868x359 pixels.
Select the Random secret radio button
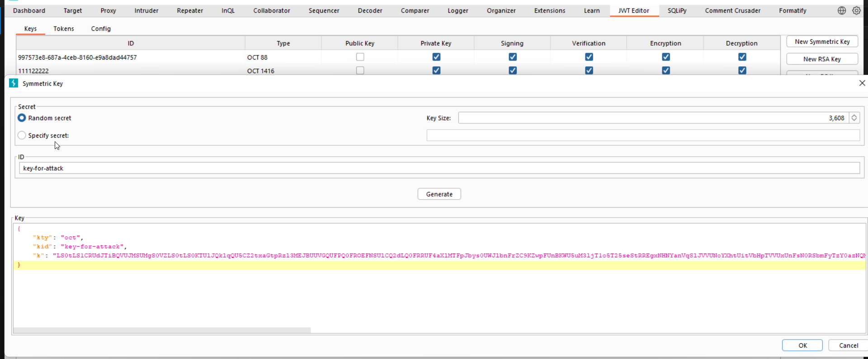(x=22, y=118)
